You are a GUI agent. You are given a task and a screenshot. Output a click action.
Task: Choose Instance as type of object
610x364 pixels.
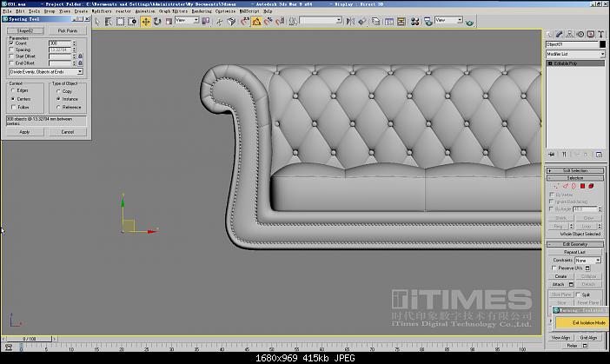58,99
